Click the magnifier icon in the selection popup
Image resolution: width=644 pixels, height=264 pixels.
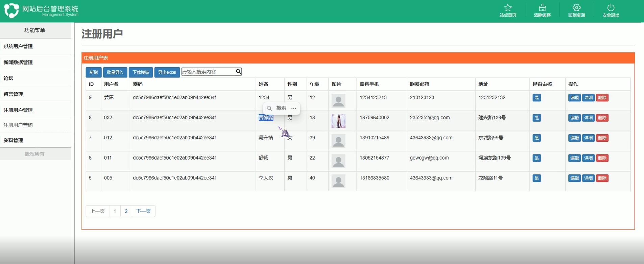click(269, 108)
